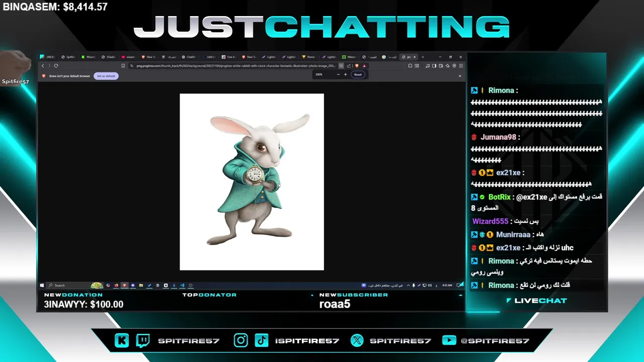Image resolution: width=644 pixels, height=362 pixels.
Task: Open the Windows Start menu
Action: tap(42, 285)
